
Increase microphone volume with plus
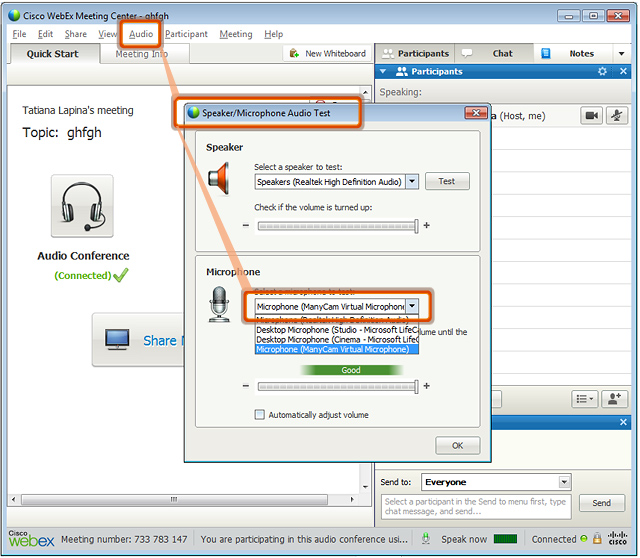pos(427,386)
